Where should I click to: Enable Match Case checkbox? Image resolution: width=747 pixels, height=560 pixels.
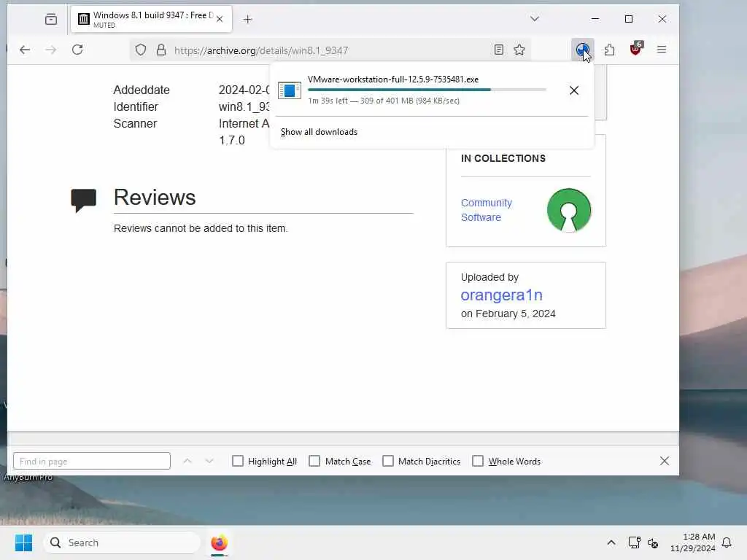click(x=314, y=461)
